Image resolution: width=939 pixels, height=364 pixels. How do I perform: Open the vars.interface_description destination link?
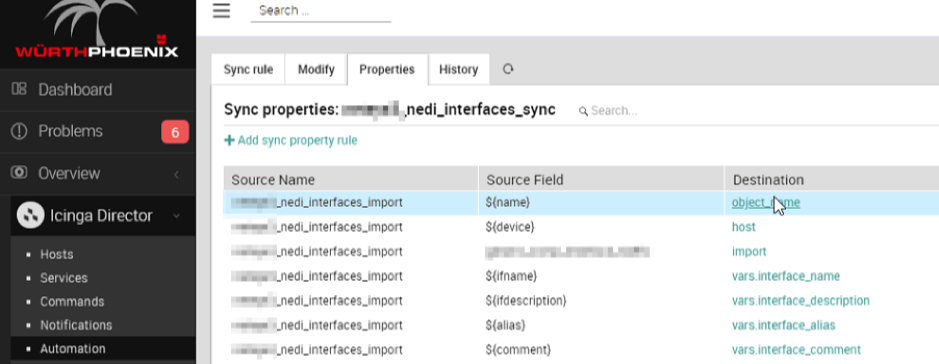pyautogui.click(x=801, y=301)
